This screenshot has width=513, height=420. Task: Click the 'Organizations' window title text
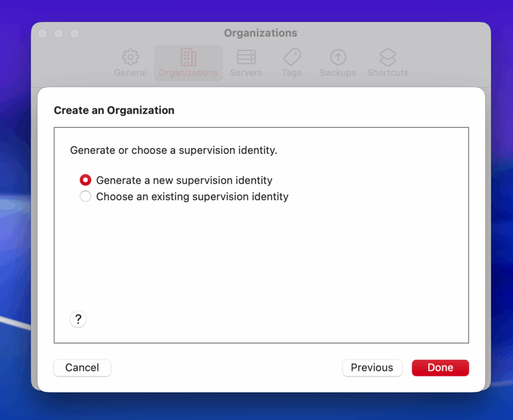[261, 33]
